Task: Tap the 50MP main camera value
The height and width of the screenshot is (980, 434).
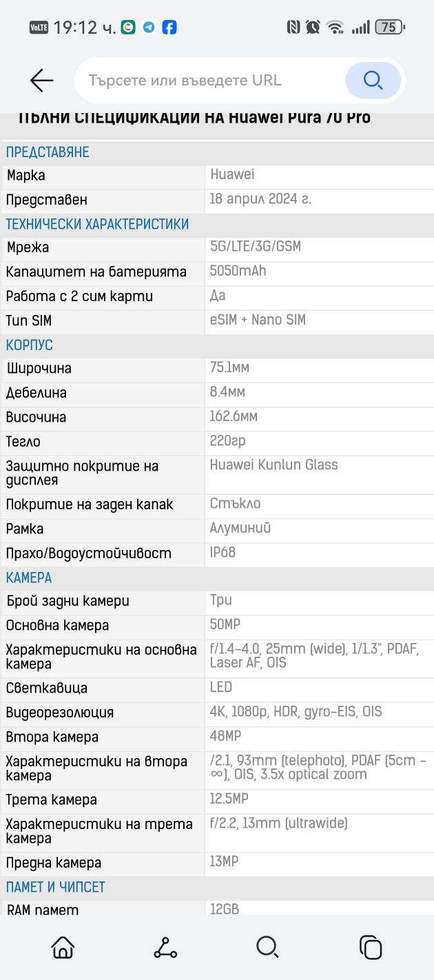Action: pyautogui.click(x=225, y=624)
